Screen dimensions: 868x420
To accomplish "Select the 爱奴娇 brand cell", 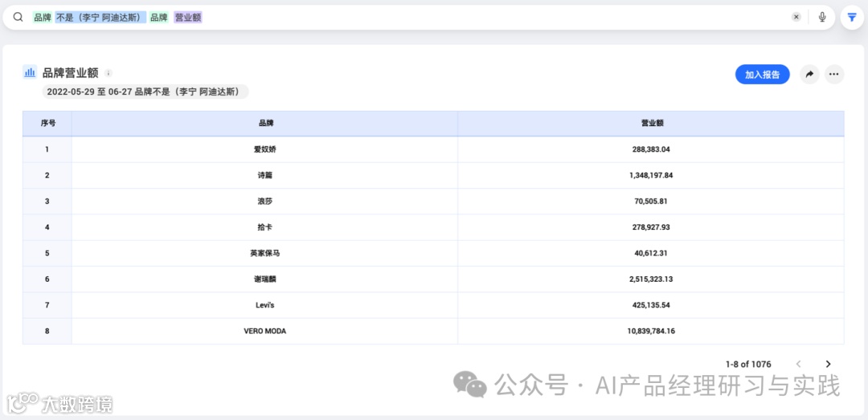I will pos(265,149).
